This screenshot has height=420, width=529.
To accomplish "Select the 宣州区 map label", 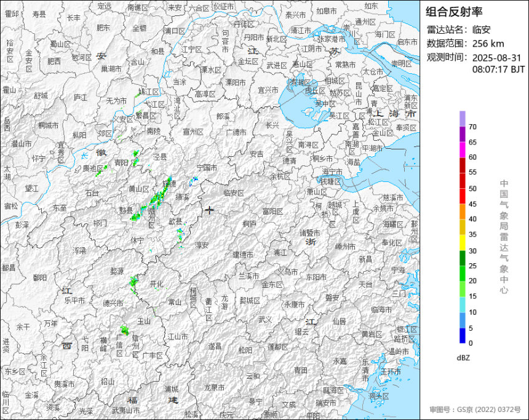I will coord(193,132).
